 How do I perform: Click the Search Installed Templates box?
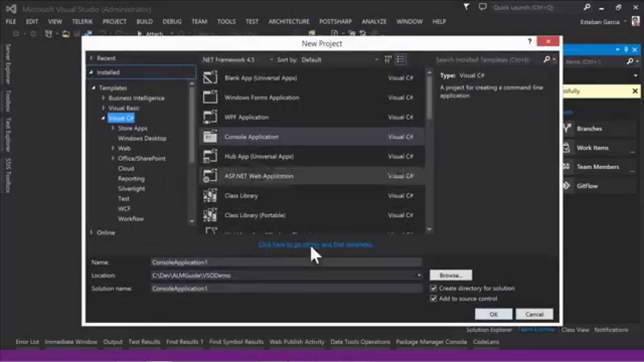point(488,59)
